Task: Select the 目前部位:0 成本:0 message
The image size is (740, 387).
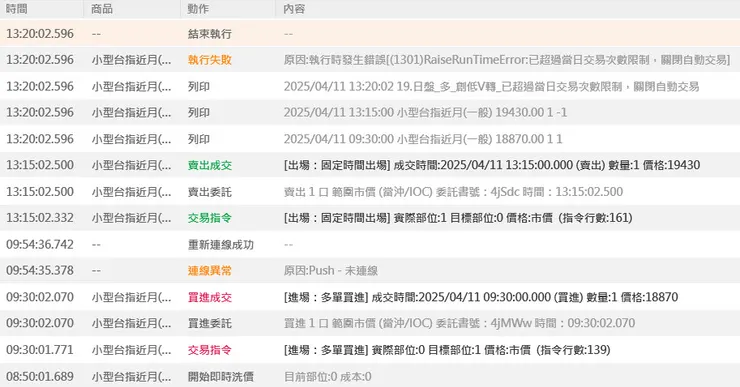Action: [328, 377]
